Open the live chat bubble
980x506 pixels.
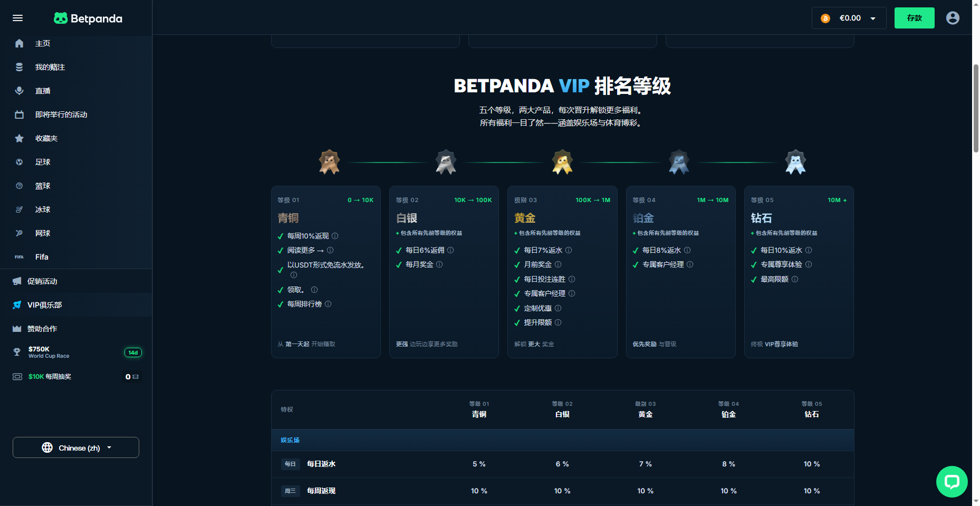tap(952, 481)
